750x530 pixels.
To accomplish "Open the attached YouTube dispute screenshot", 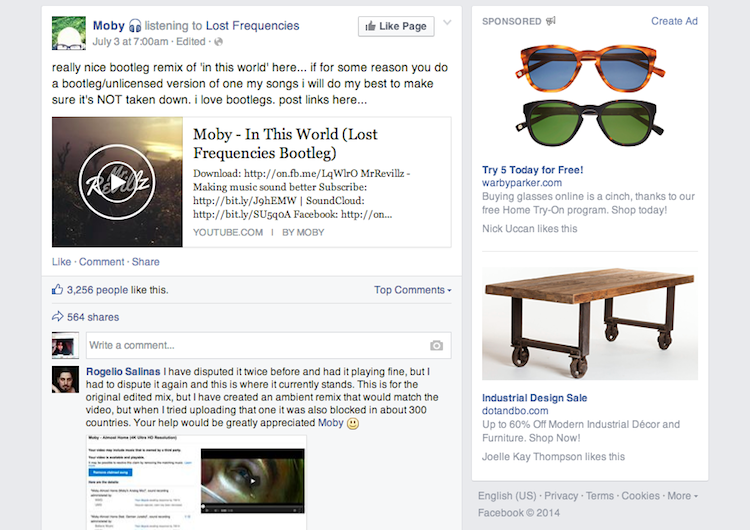I will click(x=196, y=482).
